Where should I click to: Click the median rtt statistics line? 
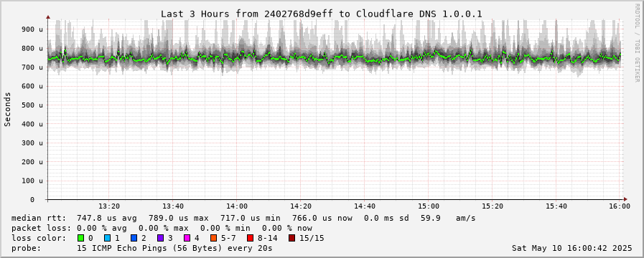[x=243, y=218]
